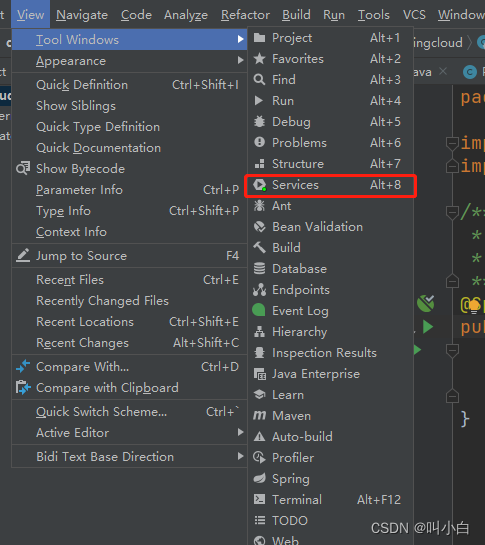Click the Learn graduation cap icon
Screen dimensions: 485x545
(x=259, y=394)
